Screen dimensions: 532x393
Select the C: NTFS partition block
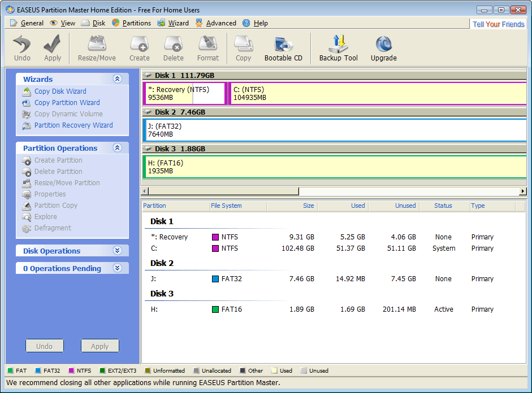378,94
